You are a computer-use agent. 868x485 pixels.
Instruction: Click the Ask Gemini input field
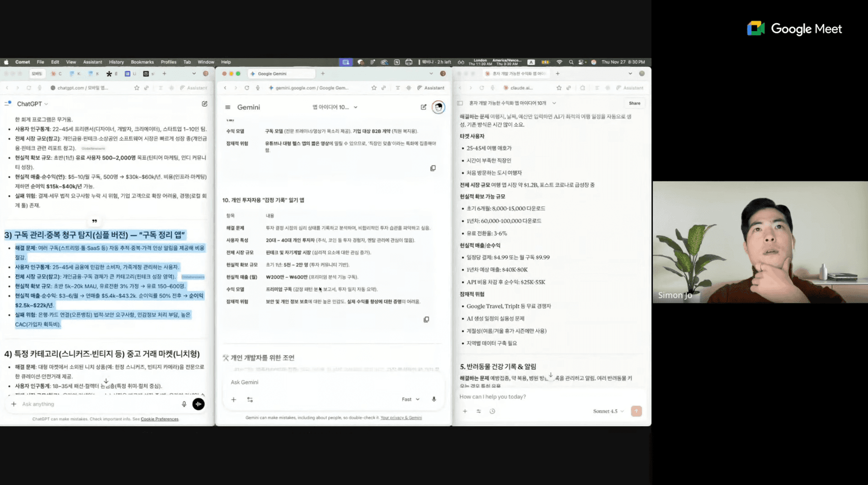click(316, 382)
